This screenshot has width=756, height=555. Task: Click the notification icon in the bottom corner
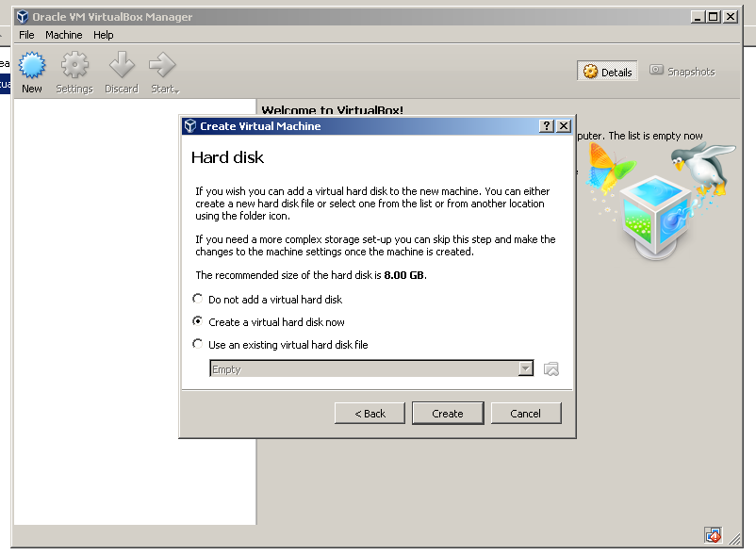pyautogui.click(x=713, y=535)
